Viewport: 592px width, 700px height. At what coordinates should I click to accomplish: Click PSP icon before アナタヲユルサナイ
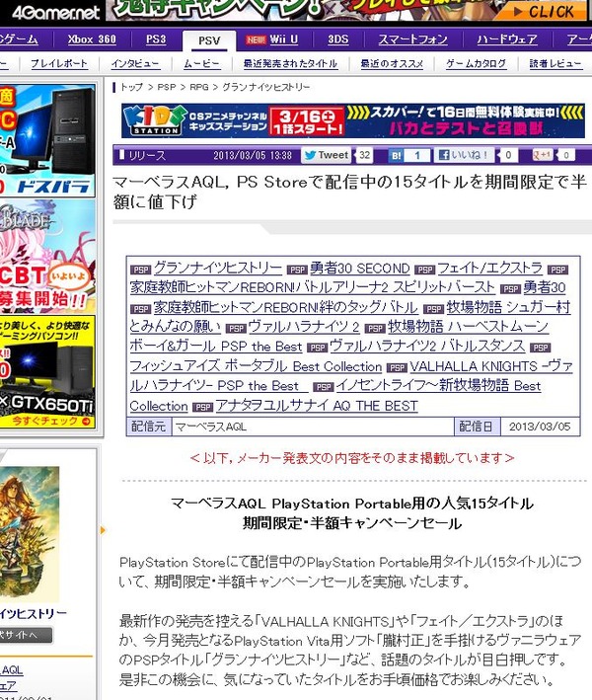pyautogui.click(x=202, y=407)
